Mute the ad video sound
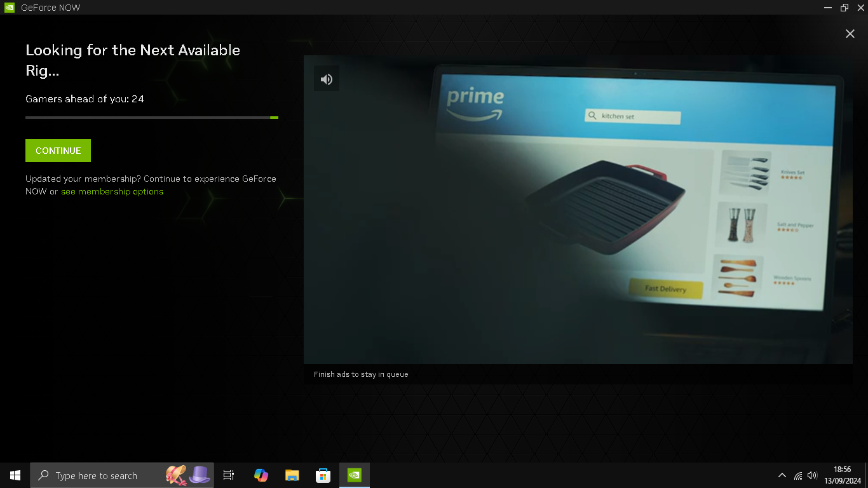The width and height of the screenshot is (868, 488). pos(327,79)
